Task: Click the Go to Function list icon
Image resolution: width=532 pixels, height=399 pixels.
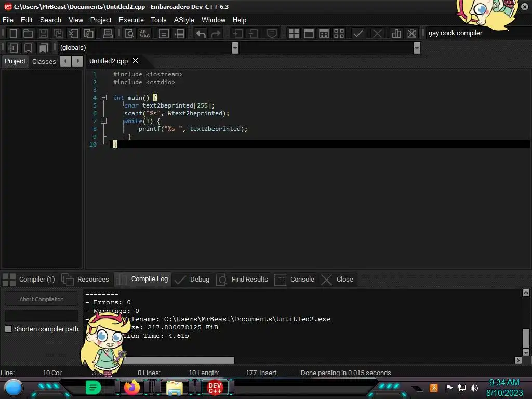Action: [164, 34]
